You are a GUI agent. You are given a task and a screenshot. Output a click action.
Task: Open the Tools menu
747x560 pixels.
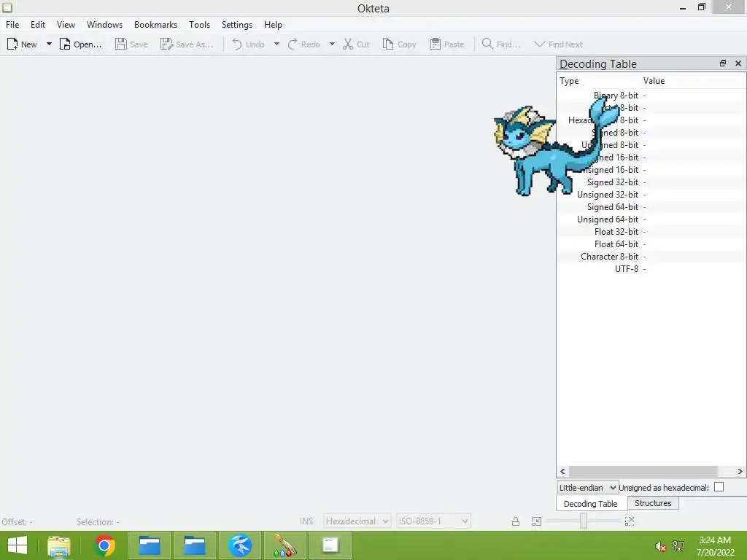pyautogui.click(x=199, y=25)
